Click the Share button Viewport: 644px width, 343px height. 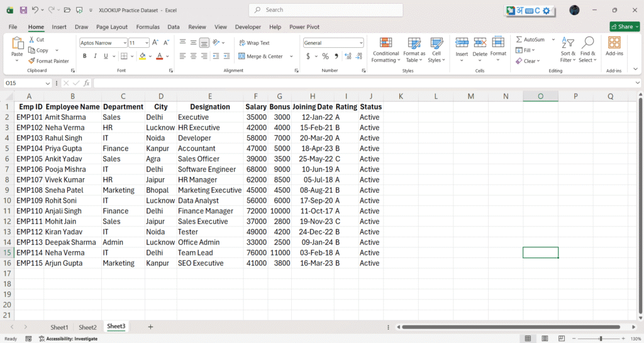coord(625,26)
